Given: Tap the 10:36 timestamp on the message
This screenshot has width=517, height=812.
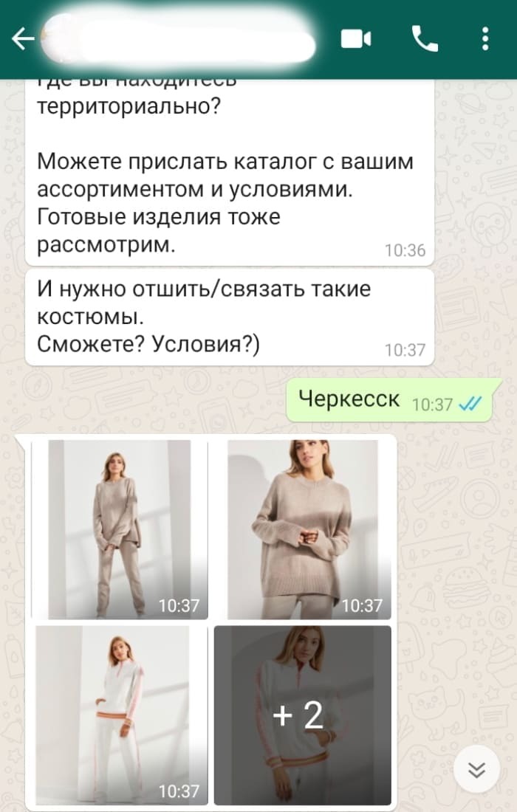Looking at the screenshot, I should pos(405,251).
